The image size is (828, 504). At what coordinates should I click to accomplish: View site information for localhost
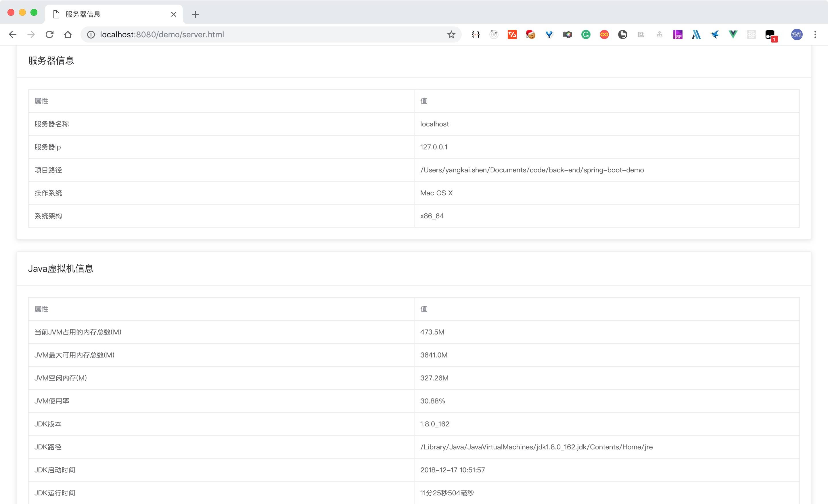point(91,34)
